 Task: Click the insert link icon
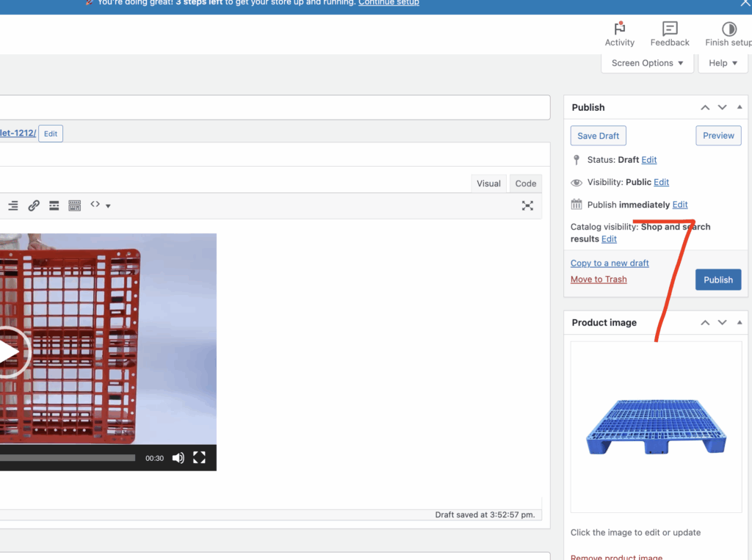34,206
